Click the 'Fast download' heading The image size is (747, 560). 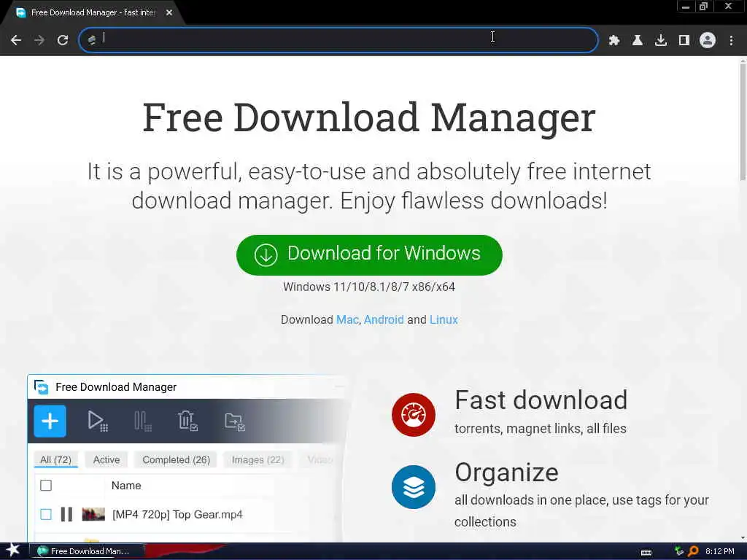[541, 400]
